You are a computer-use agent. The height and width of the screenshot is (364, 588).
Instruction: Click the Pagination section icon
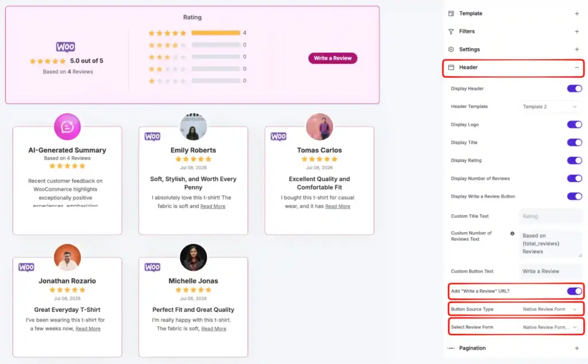451,348
